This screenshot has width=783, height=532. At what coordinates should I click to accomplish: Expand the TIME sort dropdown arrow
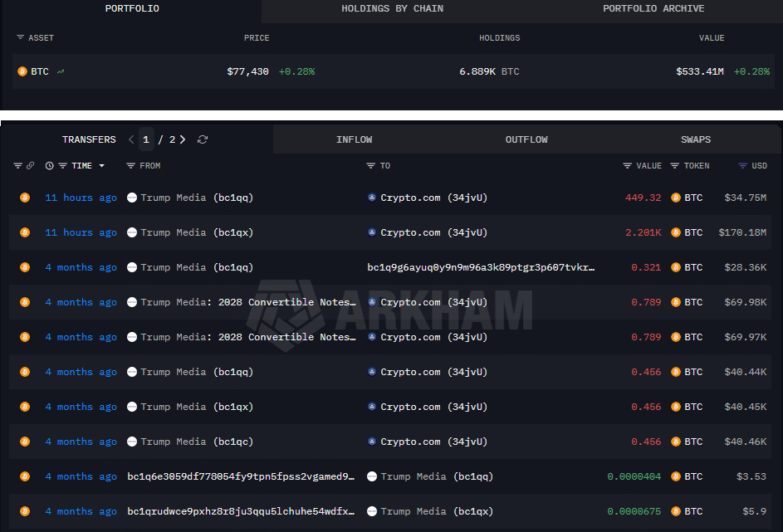point(102,166)
